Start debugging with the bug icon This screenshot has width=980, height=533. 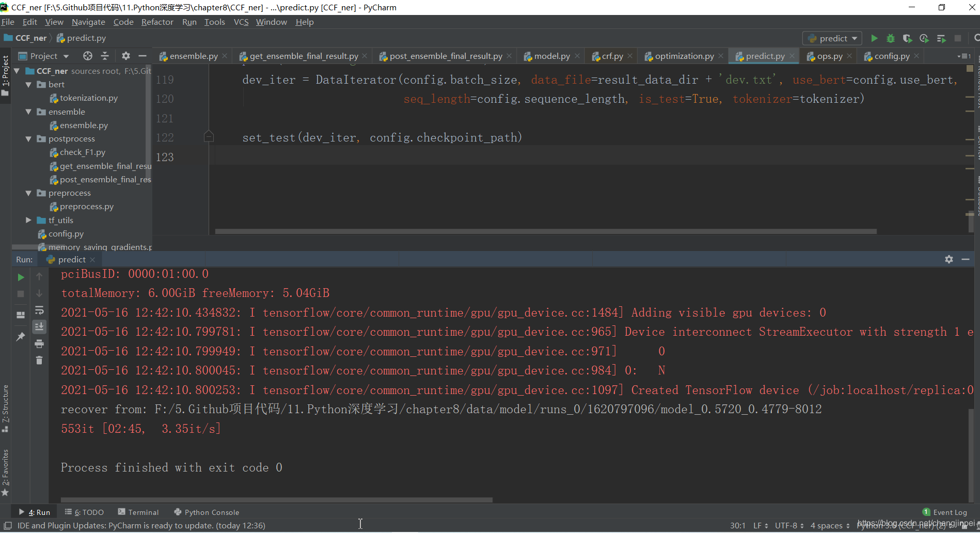[891, 38]
